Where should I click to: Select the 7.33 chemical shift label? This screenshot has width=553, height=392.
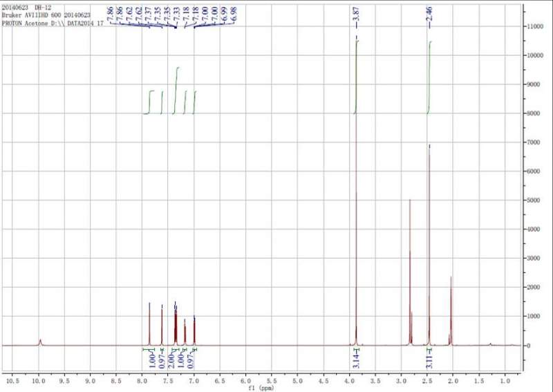click(x=177, y=14)
